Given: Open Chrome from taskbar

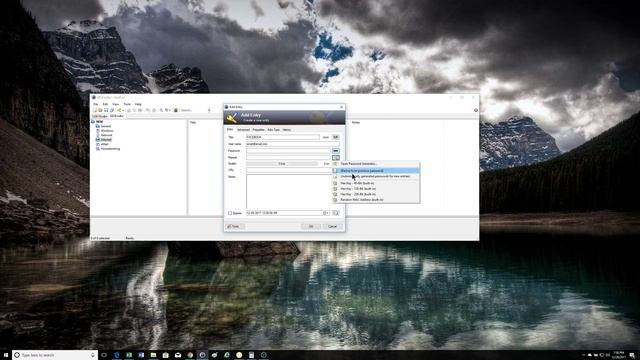Looking at the screenshot, I should 190,355.
